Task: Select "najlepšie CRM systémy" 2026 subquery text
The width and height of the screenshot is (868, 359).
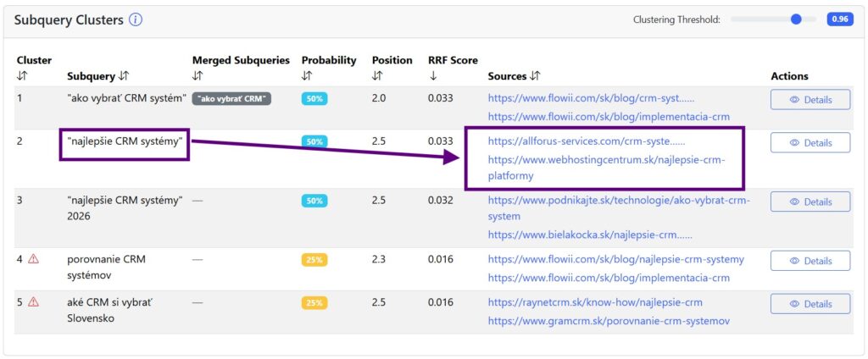Action: tap(125, 207)
